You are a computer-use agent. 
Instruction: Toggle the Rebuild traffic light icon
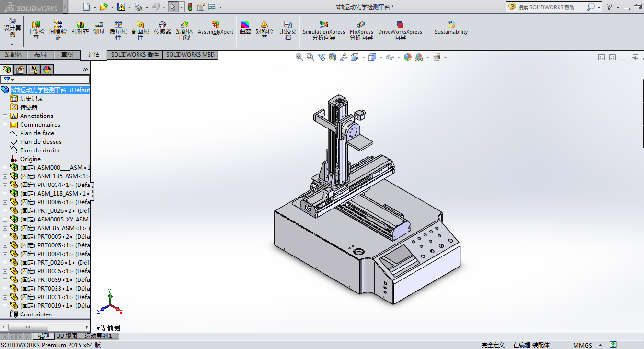click(x=190, y=7)
